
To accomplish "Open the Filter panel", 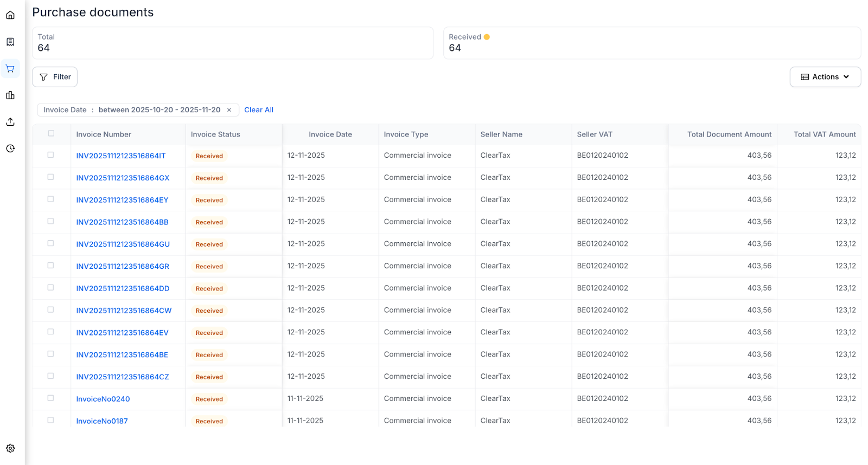I will point(55,77).
